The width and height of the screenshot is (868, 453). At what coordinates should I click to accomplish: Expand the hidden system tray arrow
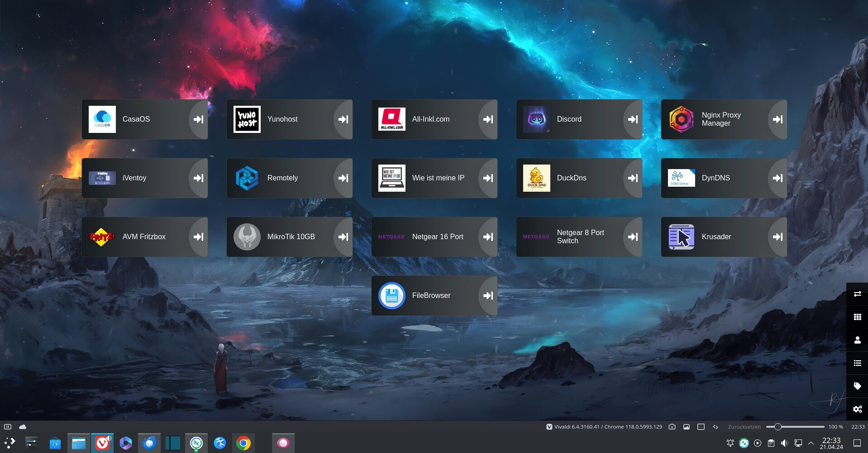811,443
